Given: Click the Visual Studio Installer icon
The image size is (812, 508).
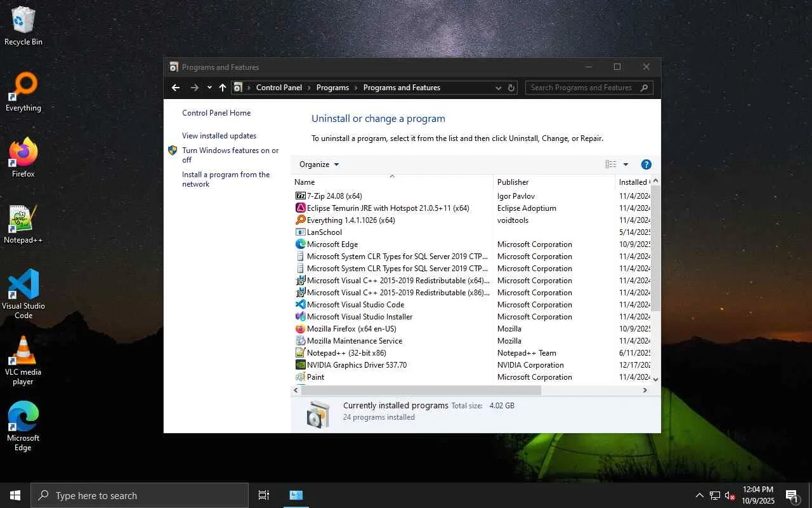Looking at the screenshot, I should [301, 317].
